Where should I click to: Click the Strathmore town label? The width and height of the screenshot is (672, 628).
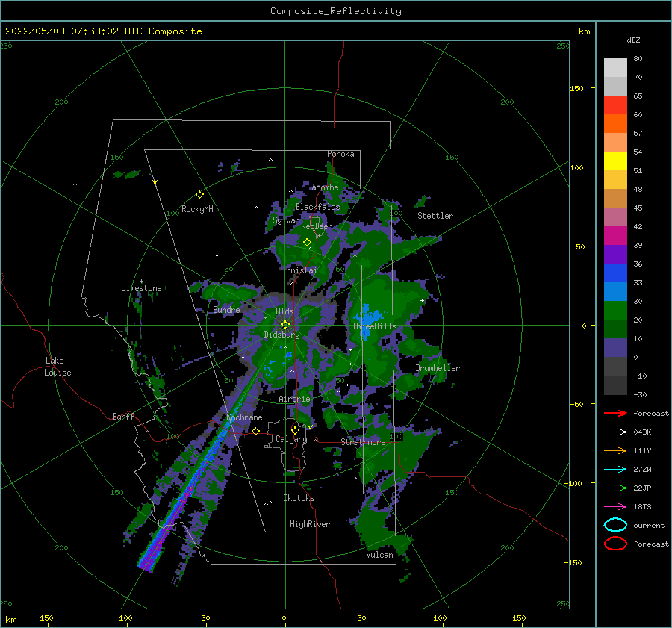[x=363, y=442]
